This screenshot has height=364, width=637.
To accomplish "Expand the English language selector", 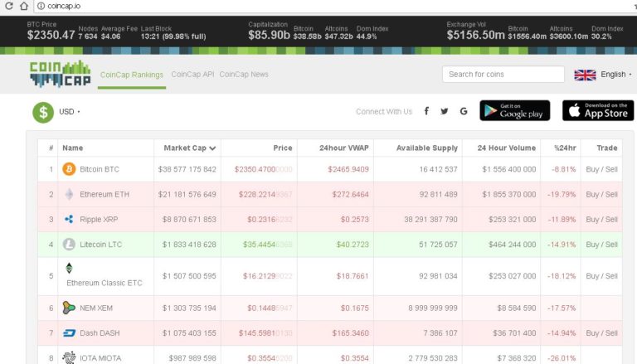I will pyautogui.click(x=603, y=75).
